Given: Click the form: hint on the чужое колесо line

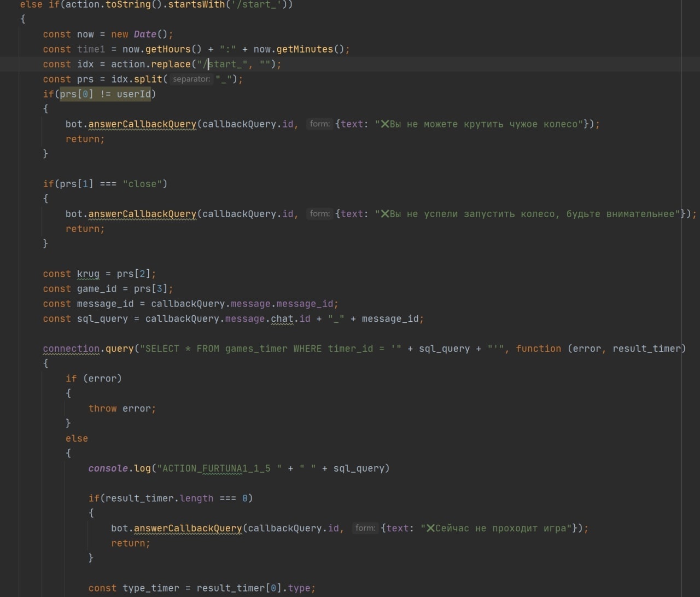Looking at the screenshot, I should (x=320, y=124).
